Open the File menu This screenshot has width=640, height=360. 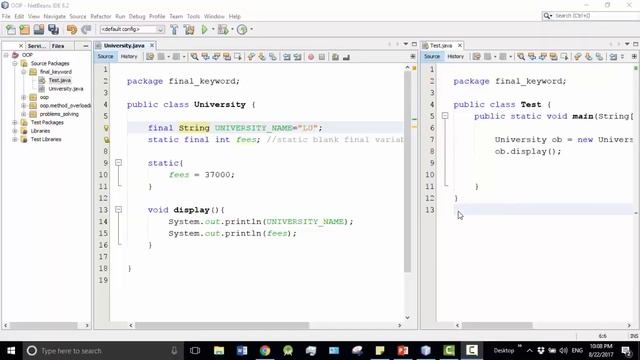[6, 16]
